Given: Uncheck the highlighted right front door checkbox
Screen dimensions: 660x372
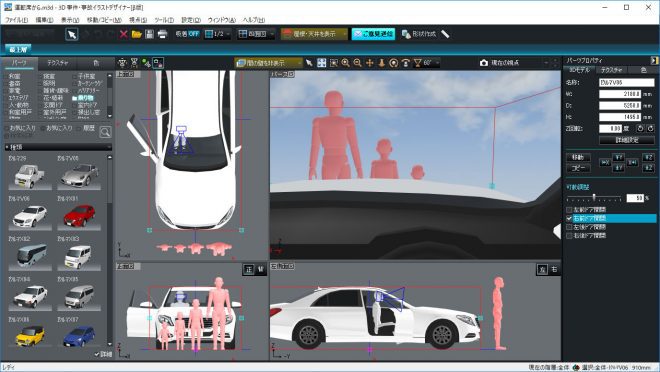Looking at the screenshot, I should [x=569, y=218].
